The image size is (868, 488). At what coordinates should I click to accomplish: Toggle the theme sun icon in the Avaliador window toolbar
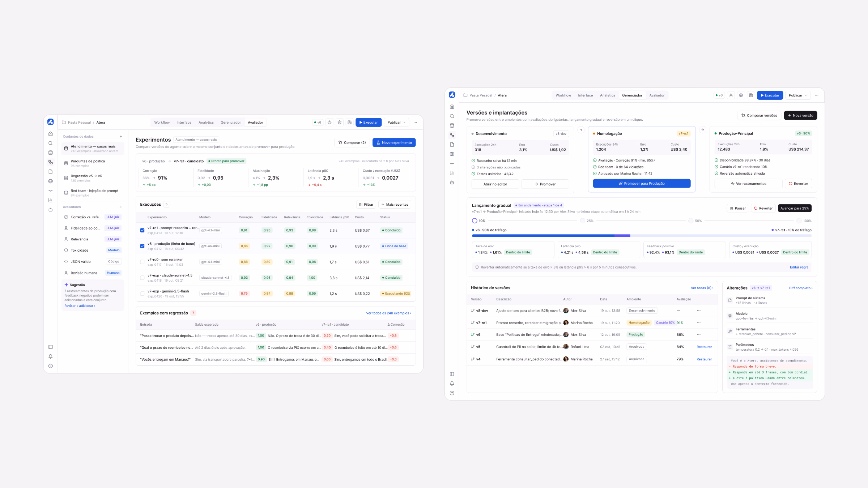(329, 123)
